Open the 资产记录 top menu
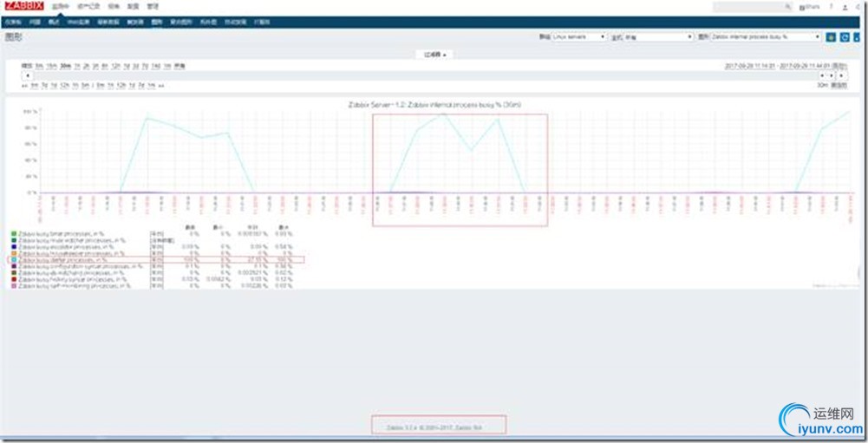Viewport: 868px width, 443px height. point(88,7)
